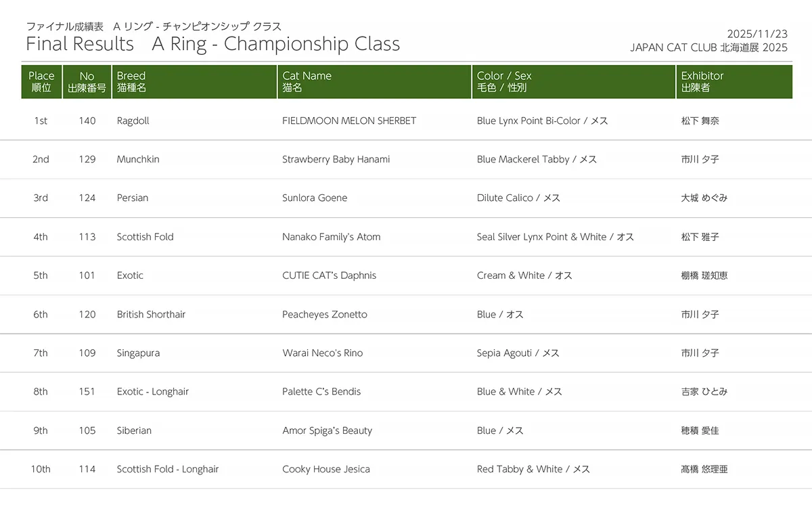Click the Cat Name column header
This screenshot has height=511, width=812.
pos(307,82)
